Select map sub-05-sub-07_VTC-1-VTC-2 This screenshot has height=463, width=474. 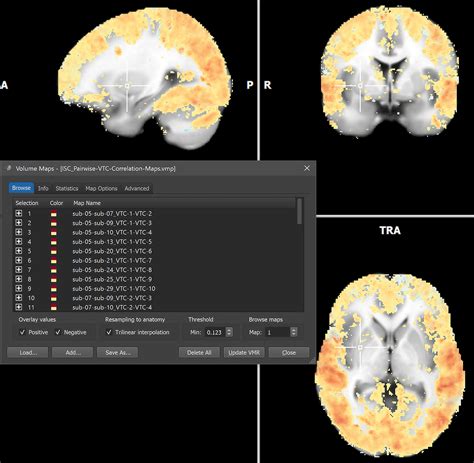pyautogui.click(x=112, y=213)
